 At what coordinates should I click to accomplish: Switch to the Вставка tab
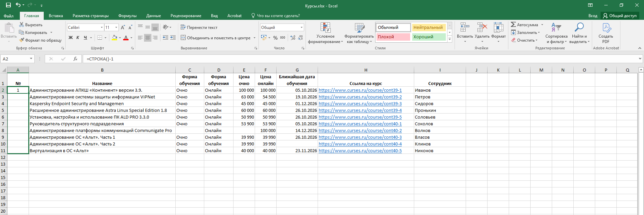[56, 16]
